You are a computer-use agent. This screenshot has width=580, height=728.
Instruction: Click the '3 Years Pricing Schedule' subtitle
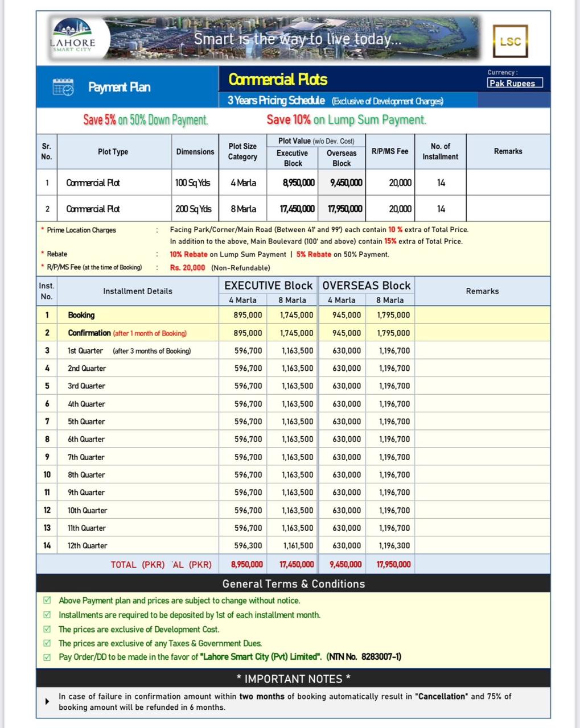point(276,101)
